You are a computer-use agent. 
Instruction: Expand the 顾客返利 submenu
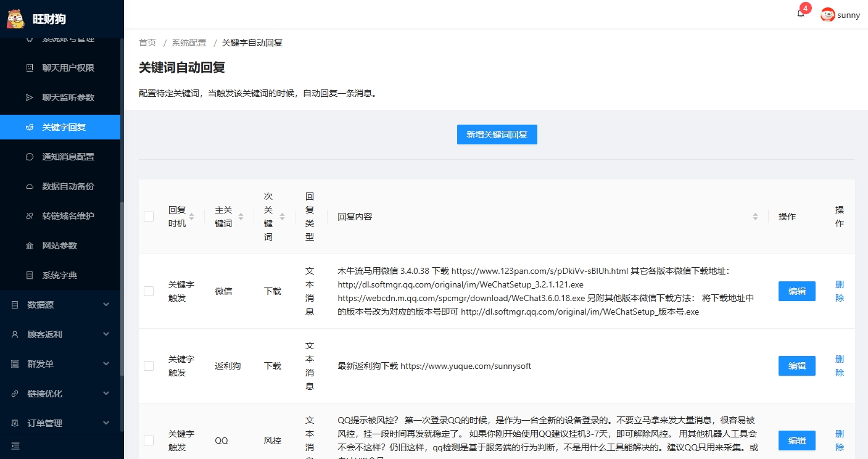60,334
